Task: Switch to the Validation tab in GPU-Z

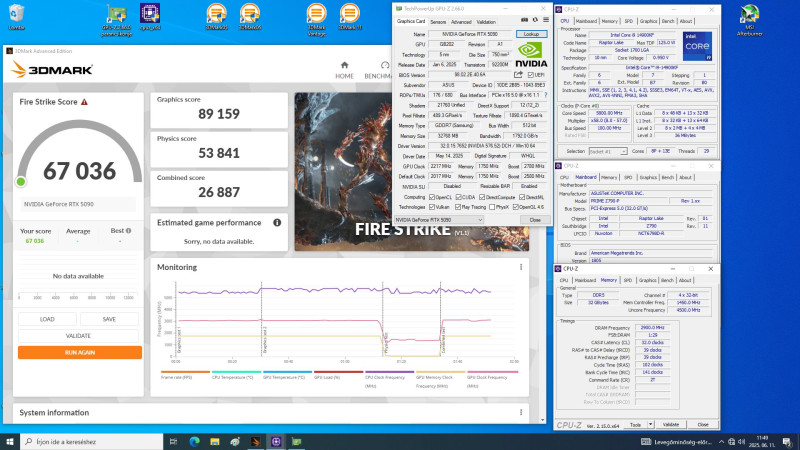Action: (486, 22)
